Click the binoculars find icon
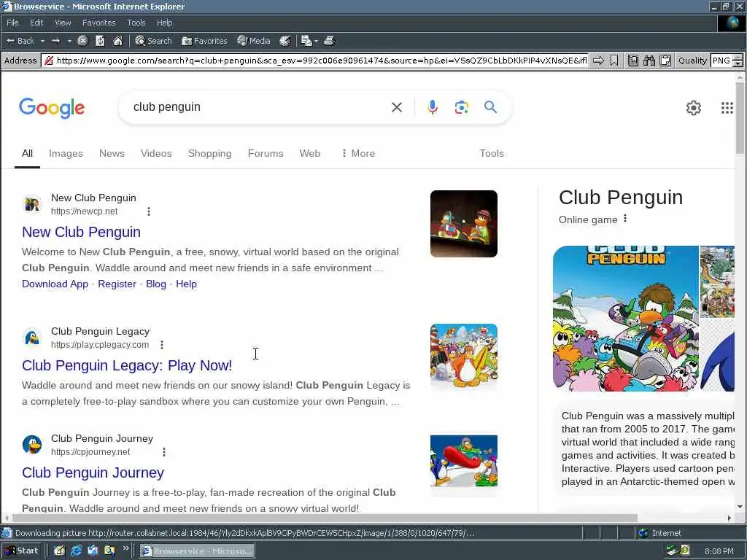Image resolution: width=747 pixels, height=560 pixels. pyautogui.click(x=649, y=61)
